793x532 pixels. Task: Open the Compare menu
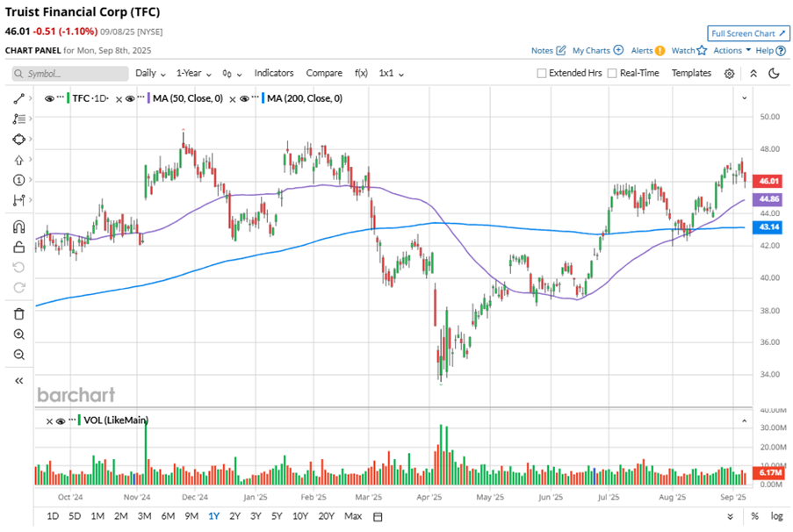point(324,74)
